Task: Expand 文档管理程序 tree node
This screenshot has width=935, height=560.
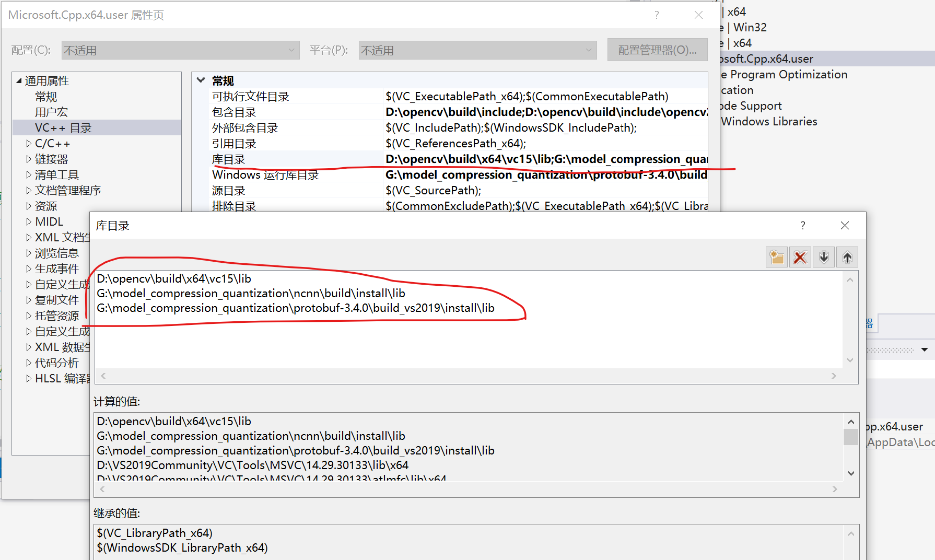Action: 29,190
